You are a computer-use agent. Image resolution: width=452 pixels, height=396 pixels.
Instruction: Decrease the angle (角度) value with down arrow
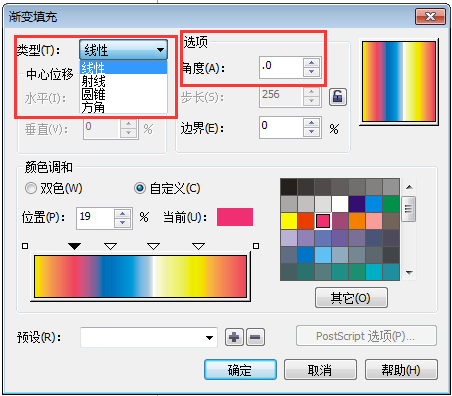click(312, 72)
